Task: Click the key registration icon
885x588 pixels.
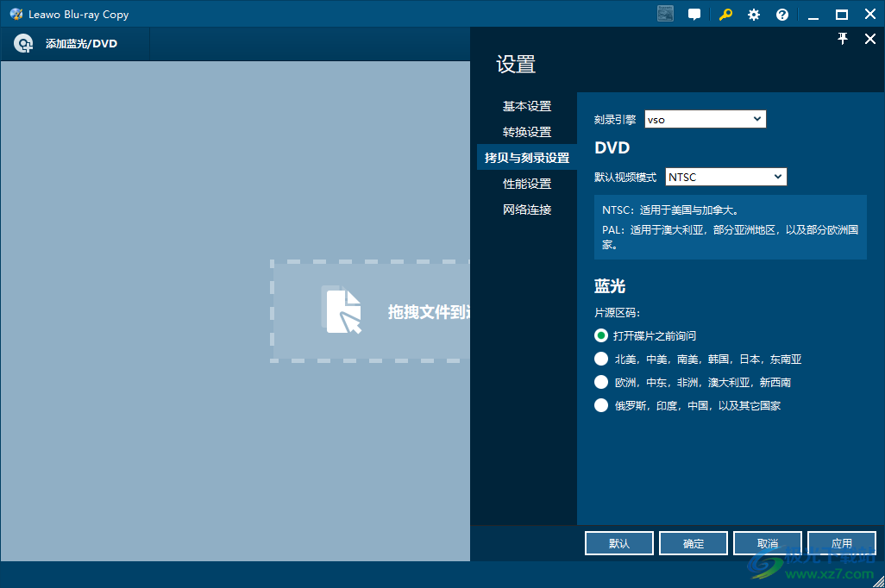Action: coord(725,15)
